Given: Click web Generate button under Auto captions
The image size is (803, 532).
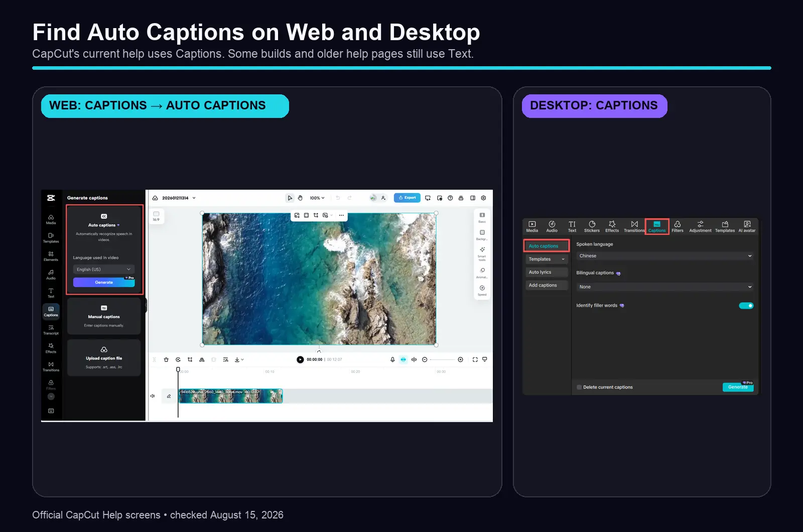Looking at the screenshot, I should click(x=104, y=283).
